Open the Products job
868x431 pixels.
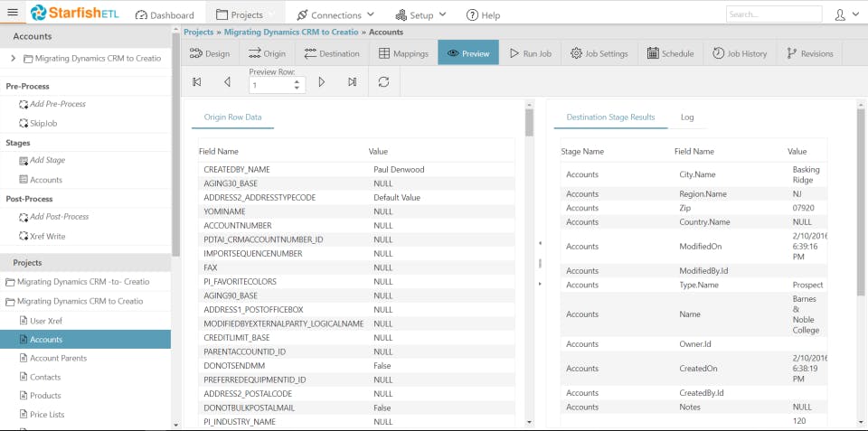45,396
